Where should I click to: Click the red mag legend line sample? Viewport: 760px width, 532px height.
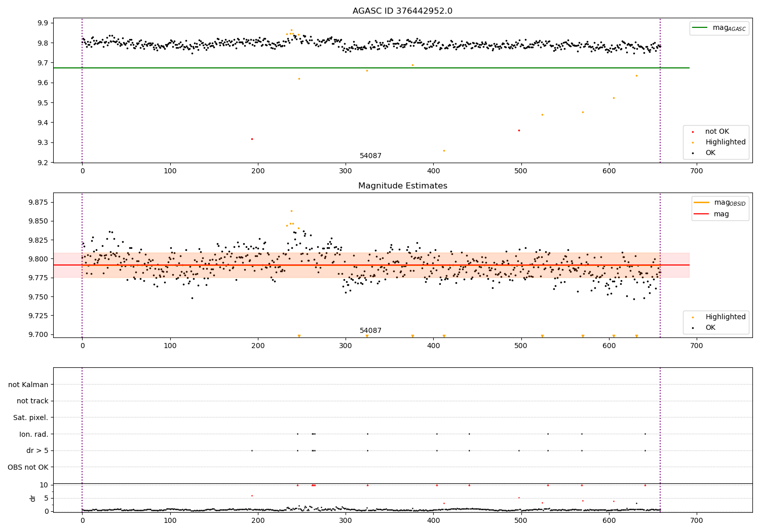(x=701, y=214)
